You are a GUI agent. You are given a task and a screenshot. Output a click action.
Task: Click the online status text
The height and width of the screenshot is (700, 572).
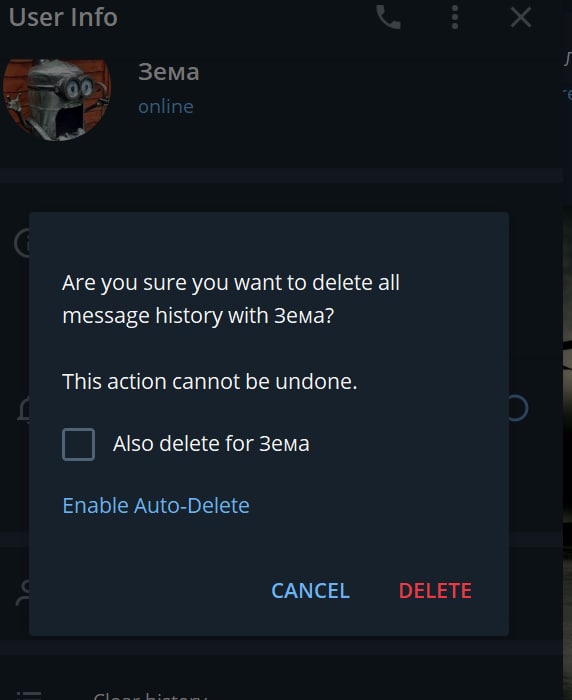(166, 107)
